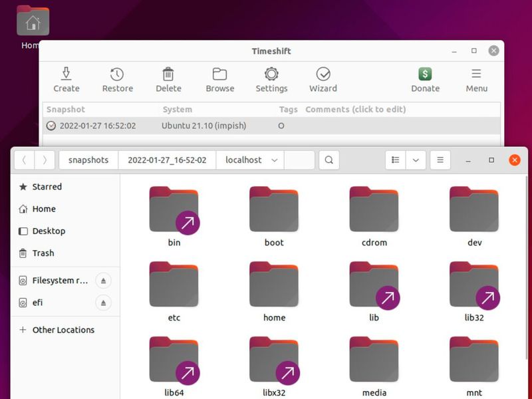The width and height of the screenshot is (532, 399).
Task: Select the etc folder
Action: 174,292
